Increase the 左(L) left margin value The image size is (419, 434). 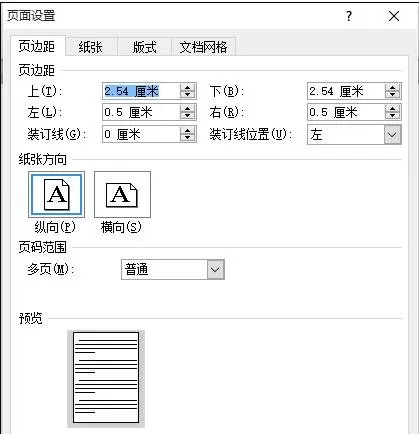(188, 109)
